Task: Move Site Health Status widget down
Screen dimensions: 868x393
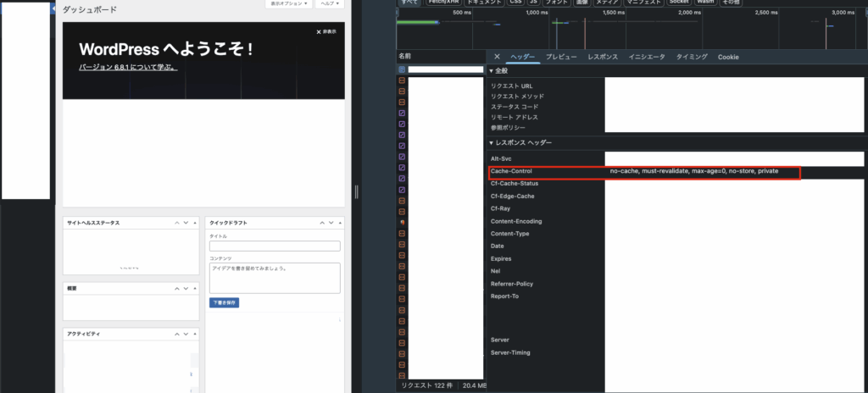Action: (186, 223)
